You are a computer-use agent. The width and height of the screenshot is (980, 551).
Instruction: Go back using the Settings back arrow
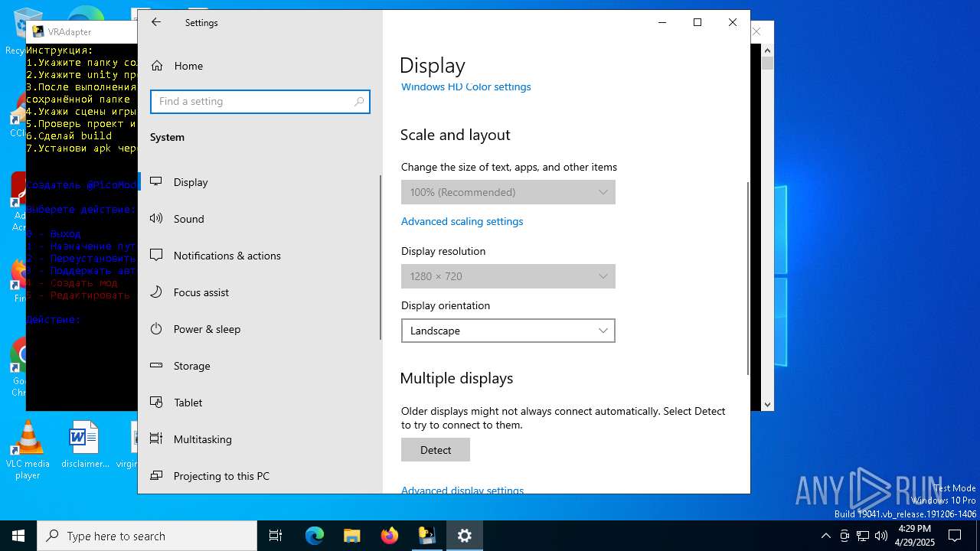tap(156, 22)
